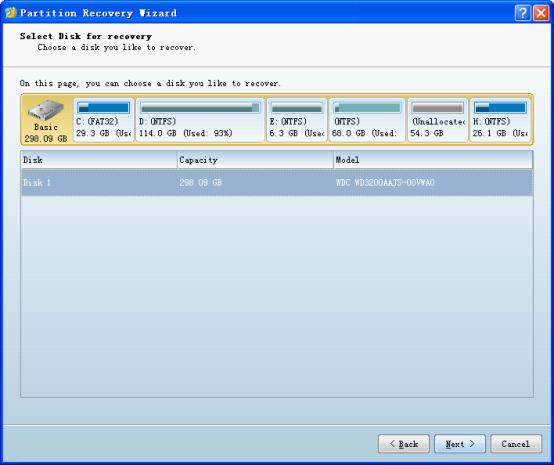Click the C: partition usage bar
554x465 pixels.
click(104, 108)
